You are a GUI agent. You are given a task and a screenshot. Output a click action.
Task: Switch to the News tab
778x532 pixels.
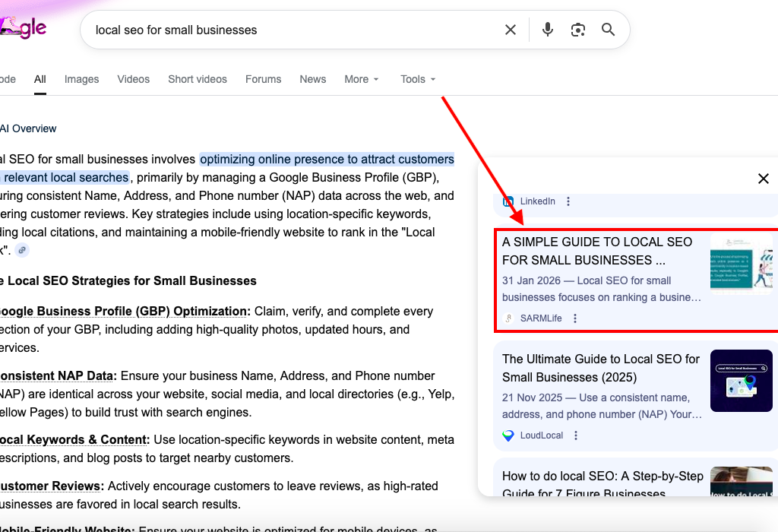(x=312, y=79)
